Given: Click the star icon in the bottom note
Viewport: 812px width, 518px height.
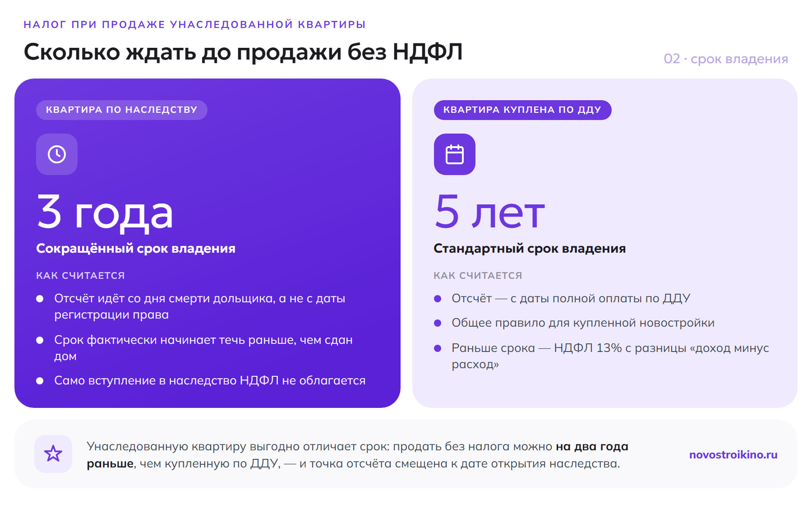Looking at the screenshot, I should [x=53, y=454].
